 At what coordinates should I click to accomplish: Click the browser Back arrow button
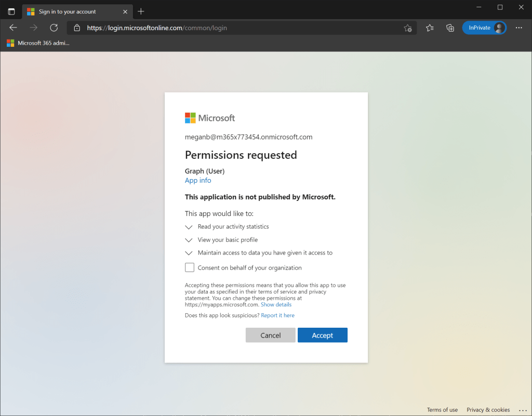(14, 28)
